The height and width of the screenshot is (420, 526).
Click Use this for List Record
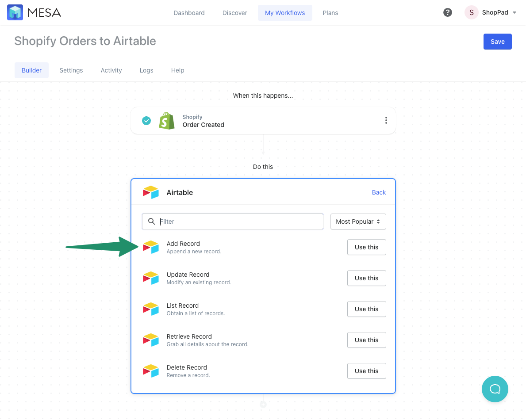(x=366, y=309)
